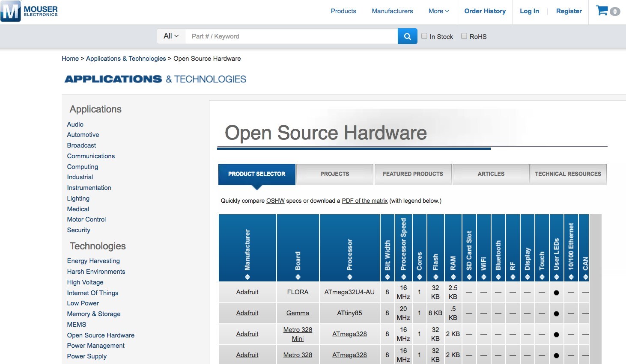Open the shopping cart icon

602,11
